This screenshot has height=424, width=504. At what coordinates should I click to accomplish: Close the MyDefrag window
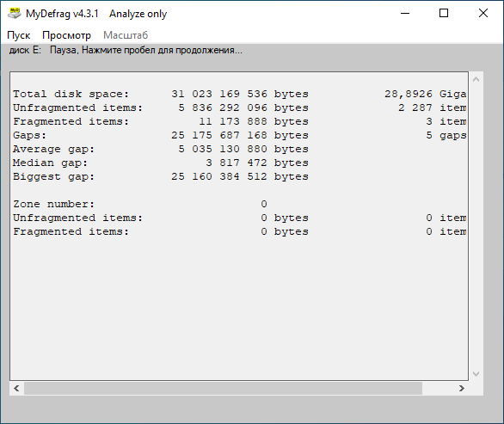[483, 14]
